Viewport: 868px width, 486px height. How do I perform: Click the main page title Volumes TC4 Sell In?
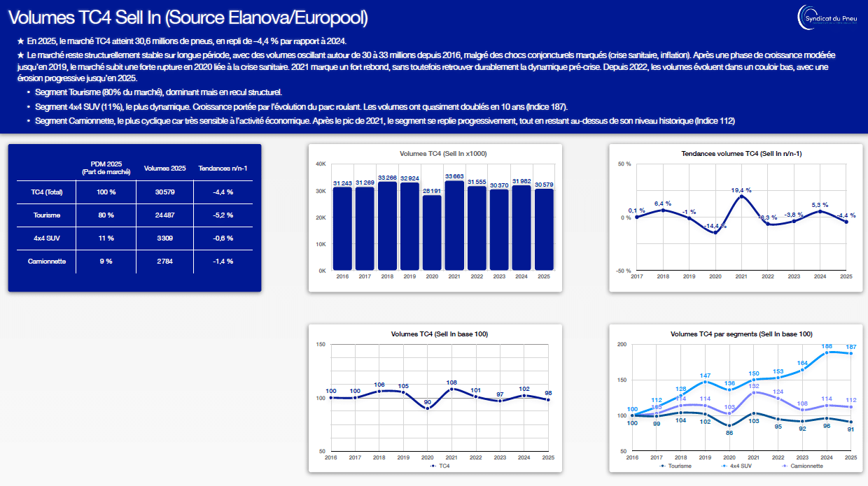(188, 17)
